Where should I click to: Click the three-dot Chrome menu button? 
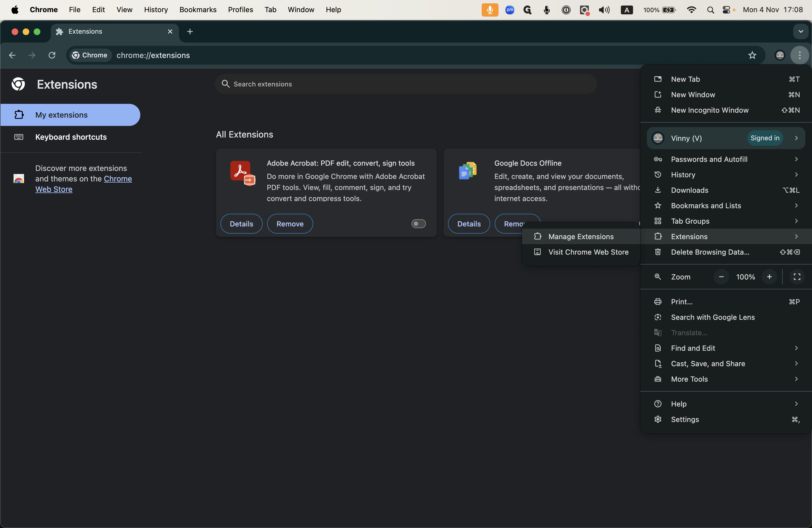(799, 55)
